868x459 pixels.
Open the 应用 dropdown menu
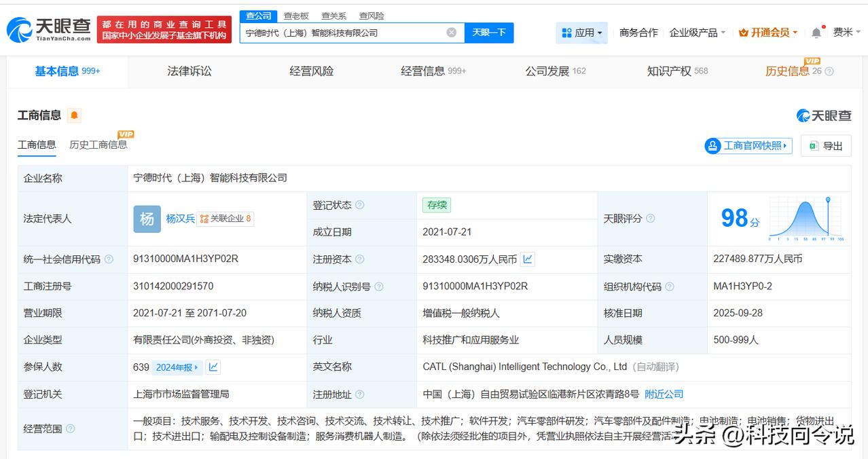pyautogui.click(x=582, y=33)
